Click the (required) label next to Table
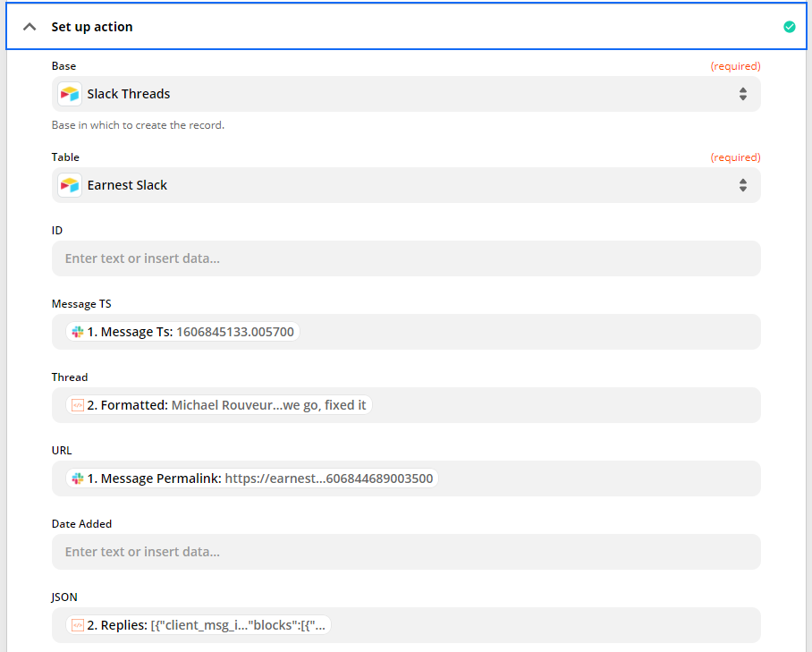The image size is (812, 652). [735, 157]
